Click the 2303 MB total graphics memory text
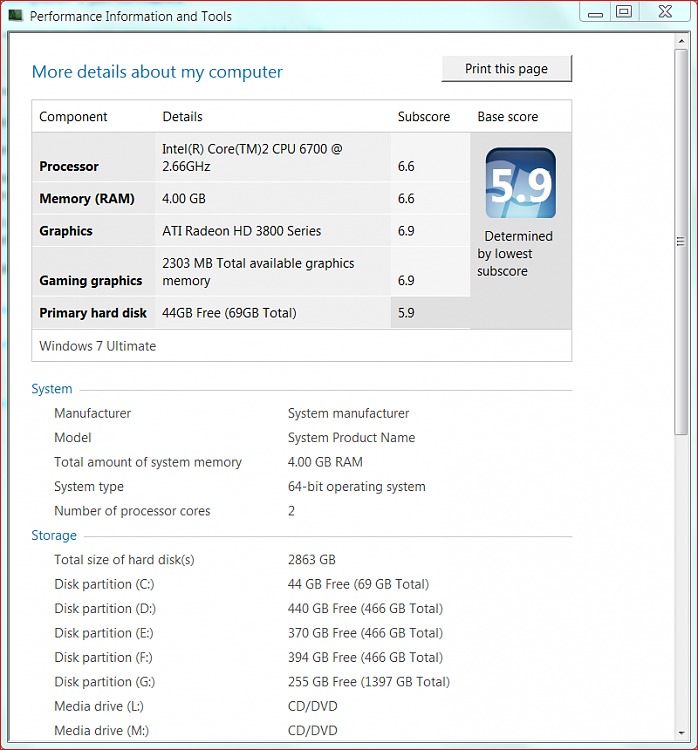The height and width of the screenshot is (750, 698). point(258,272)
